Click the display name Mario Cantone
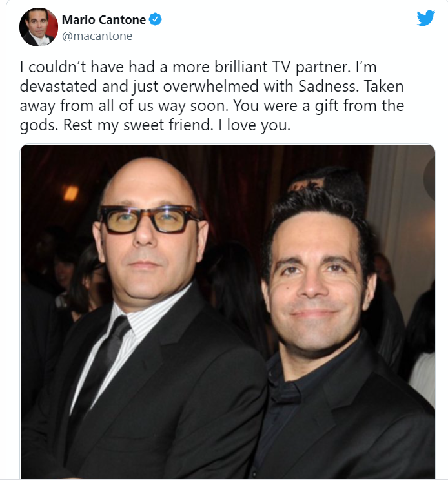 click(104, 20)
